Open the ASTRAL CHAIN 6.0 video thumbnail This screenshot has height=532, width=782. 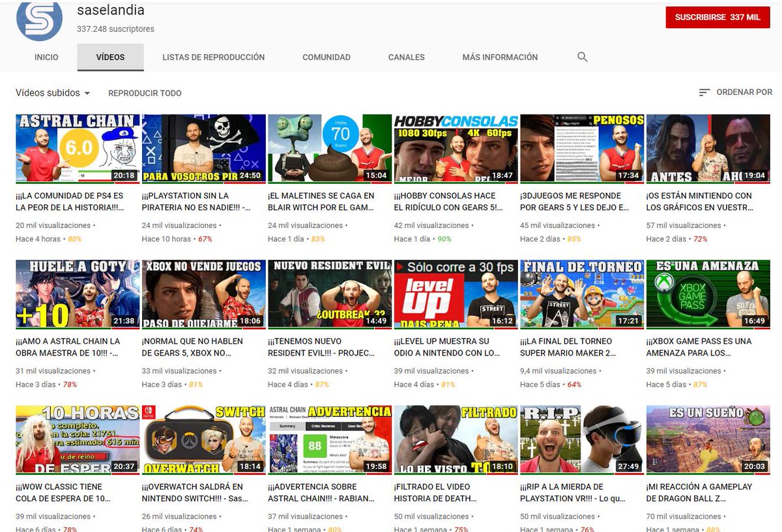(78, 149)
